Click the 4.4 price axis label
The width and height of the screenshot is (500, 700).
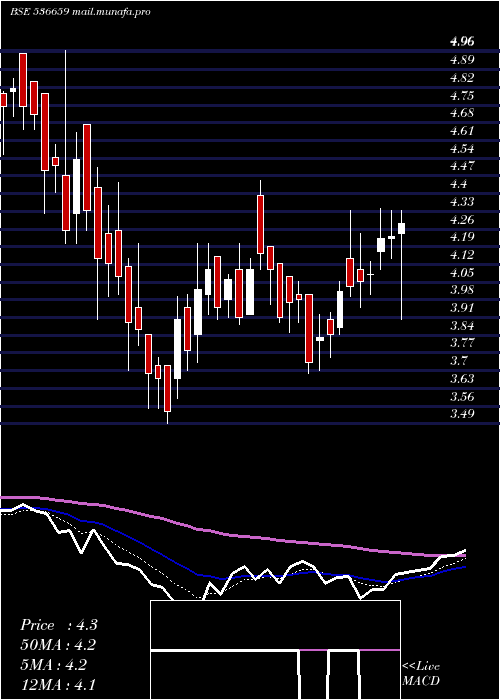click(x=458, y=184)
